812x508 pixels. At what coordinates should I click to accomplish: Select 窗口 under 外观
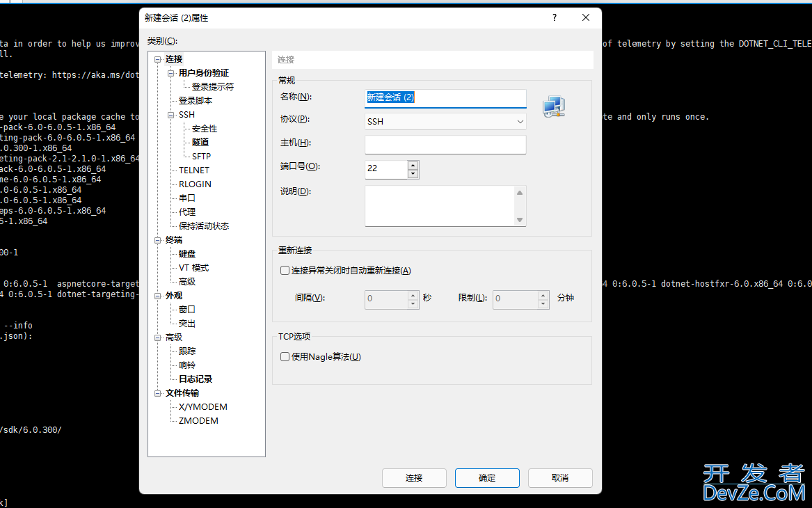(x=187, y=310)
